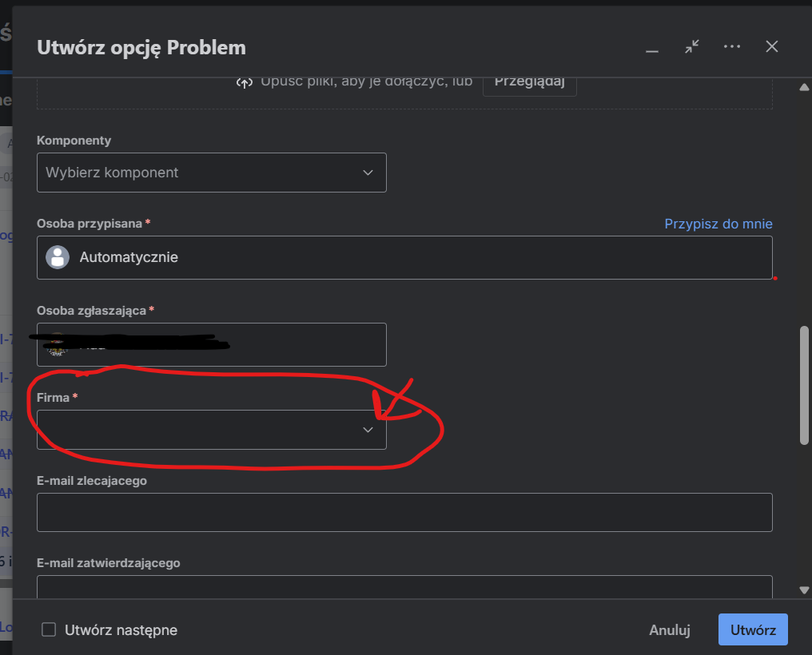
Task: Click the chevron in the Firma field
Action: pos(368,430)
